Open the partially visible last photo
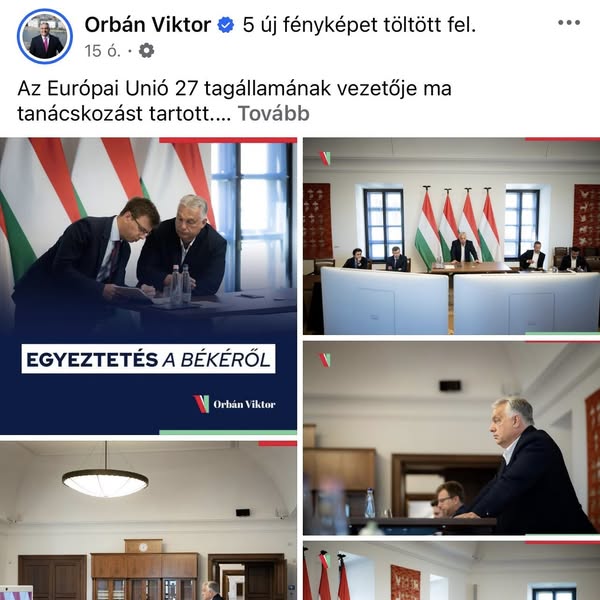Viewport: 600px width, 600px height. (452, 571)
